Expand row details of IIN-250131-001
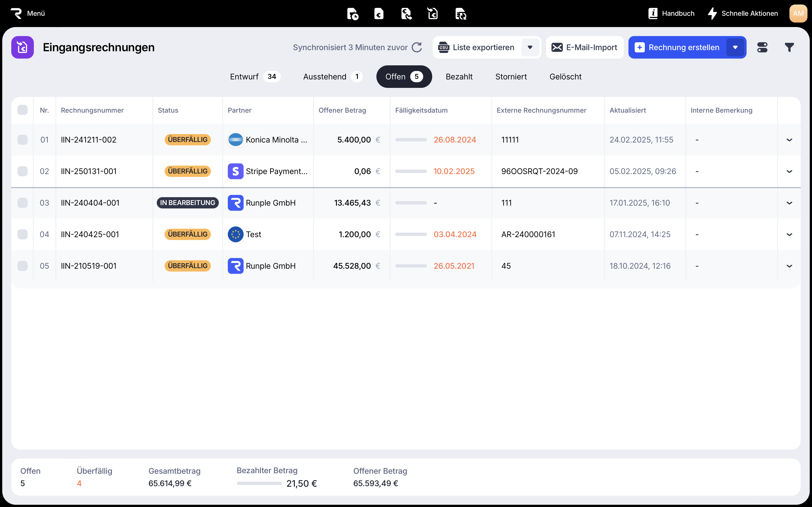812x507 pixels. coord(789,171)
